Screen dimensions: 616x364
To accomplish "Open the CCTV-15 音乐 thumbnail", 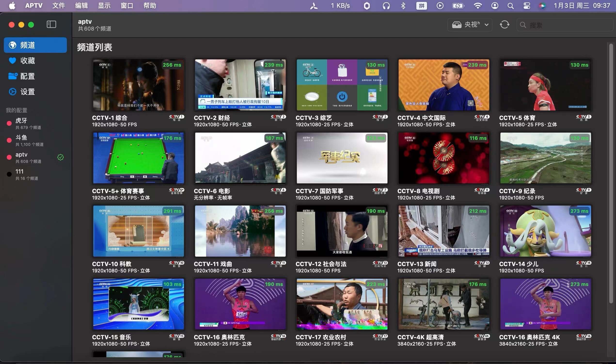I will [139, 304].
